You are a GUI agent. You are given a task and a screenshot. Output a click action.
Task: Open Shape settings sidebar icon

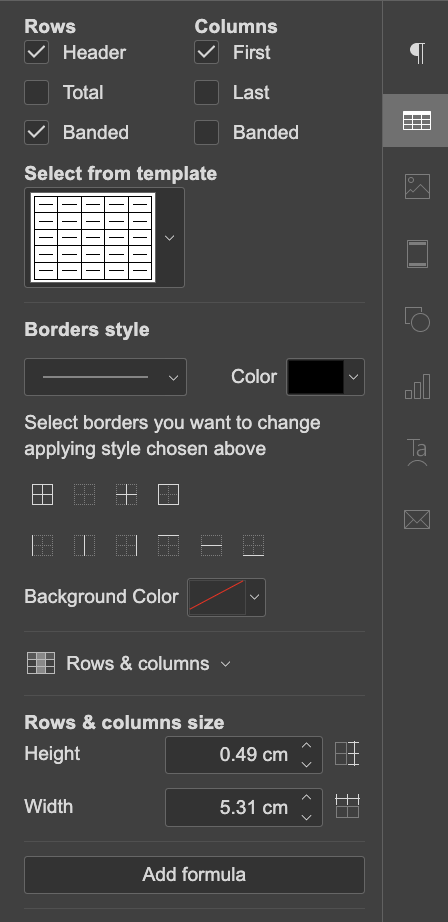pos(417,319)
